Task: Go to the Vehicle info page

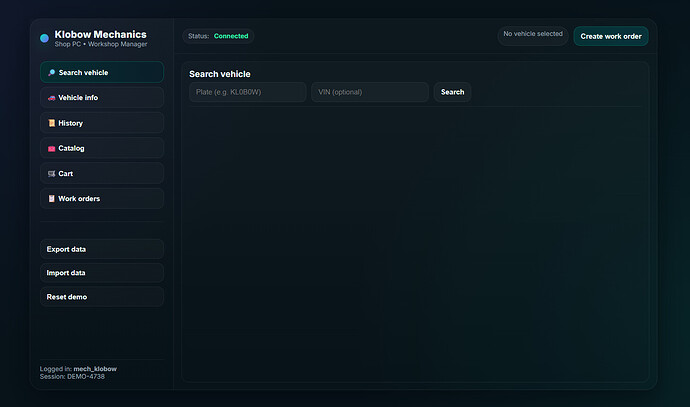Action: pos(102,98)
